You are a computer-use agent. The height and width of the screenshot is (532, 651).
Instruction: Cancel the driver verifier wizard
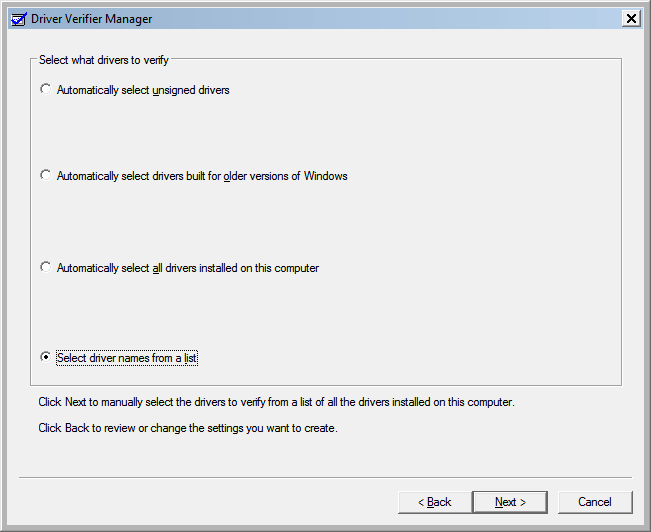(x=595, y=502)
